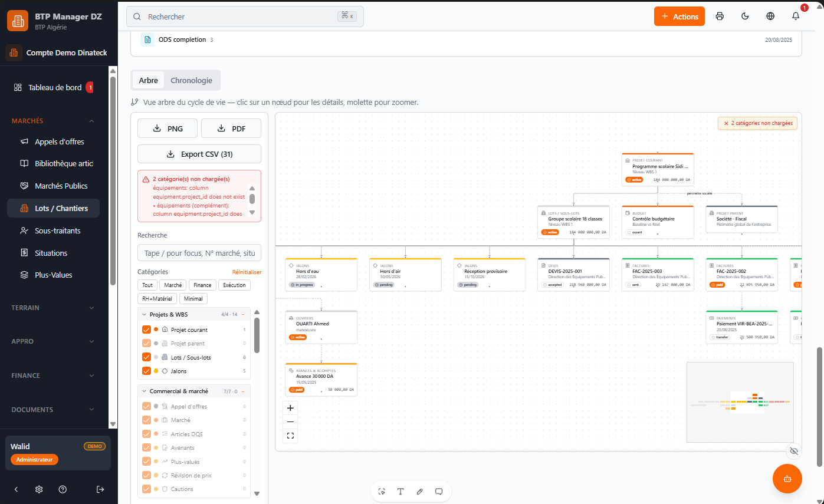This screenshot has height=504, width=824.
Task: Click the Réinitialiser link
Action: pyautogui.click(x=247, y=272)
